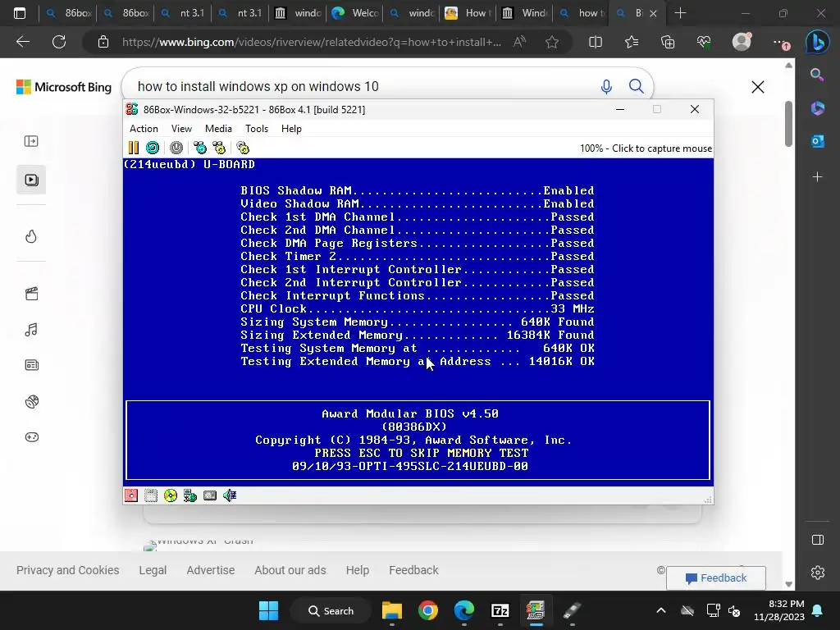Viewport: 840px width, 630px height.
Task: Open the gaming controller icon in sidebar
Action: click(x=32, y=437)
